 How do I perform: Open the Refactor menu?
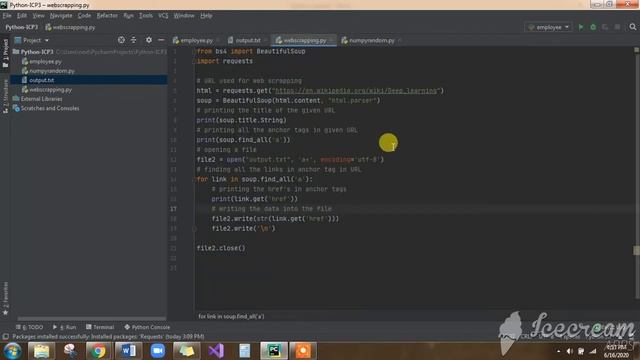pos(107,16)
